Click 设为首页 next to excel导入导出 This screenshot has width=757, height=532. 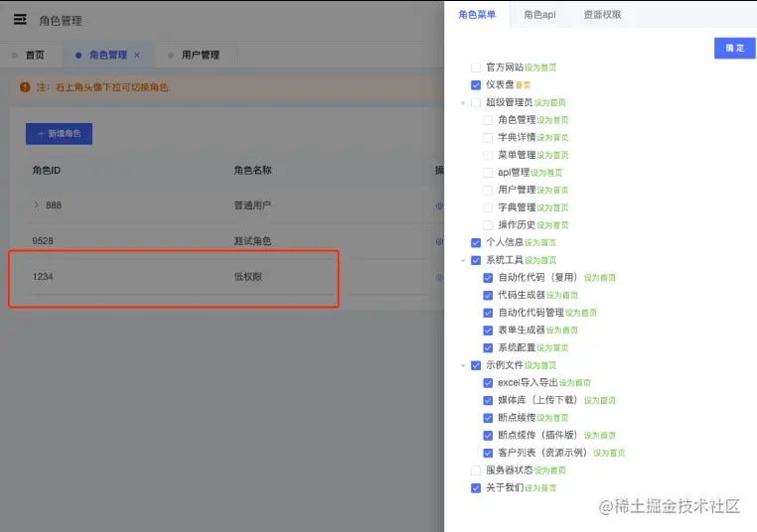click(x=575, y=383)
